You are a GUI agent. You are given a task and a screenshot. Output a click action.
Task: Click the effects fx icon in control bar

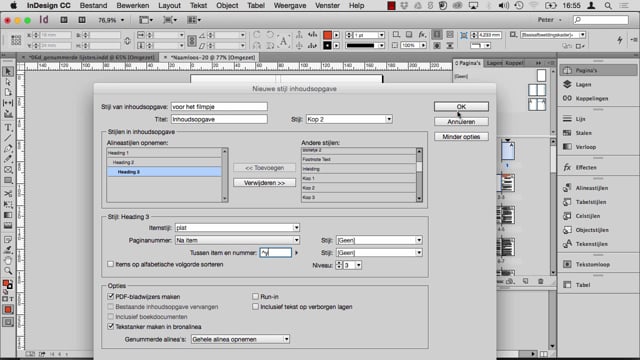coord(422,35)
